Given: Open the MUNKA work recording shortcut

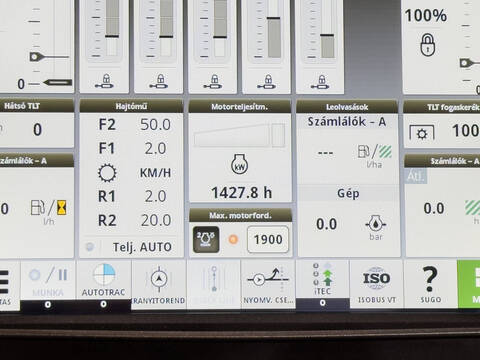Looking at the screenshot, I should tap(48, 283).
